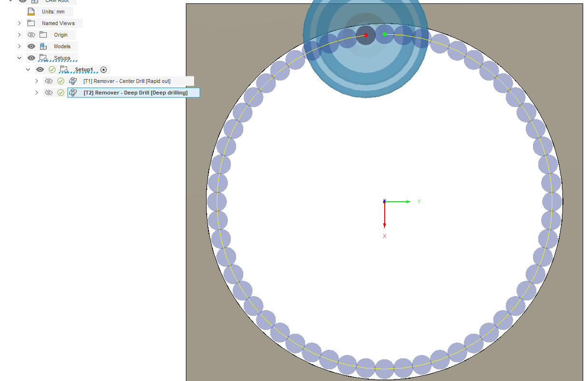Click the drill icon of T1 Center Drill
The width and height of the screenshot is (588, 381).
click(73, 81)
